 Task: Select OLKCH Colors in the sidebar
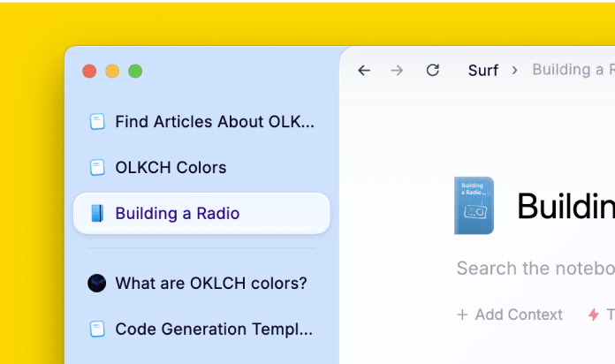click(x=171, y=167)
